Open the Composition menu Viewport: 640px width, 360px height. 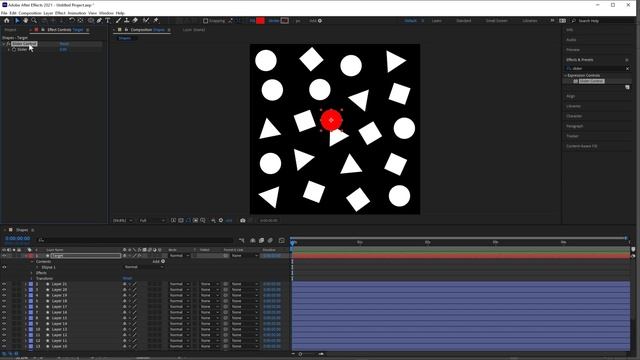30,13
